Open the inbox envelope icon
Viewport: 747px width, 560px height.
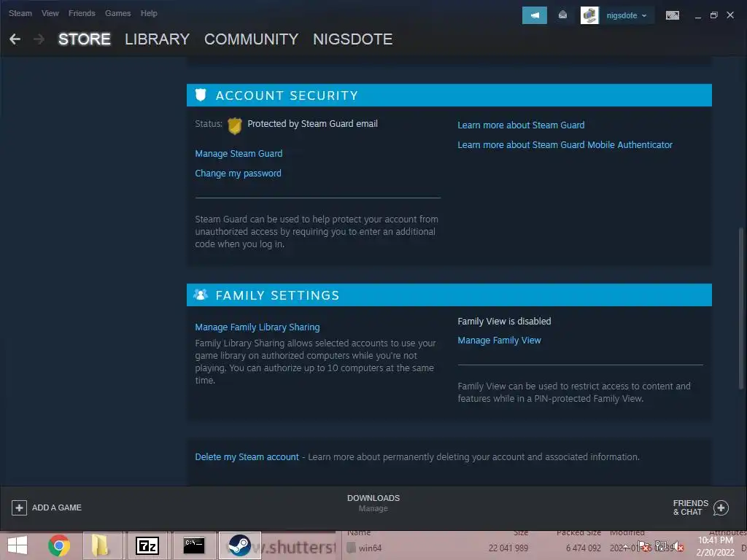[x=562, y=15]
